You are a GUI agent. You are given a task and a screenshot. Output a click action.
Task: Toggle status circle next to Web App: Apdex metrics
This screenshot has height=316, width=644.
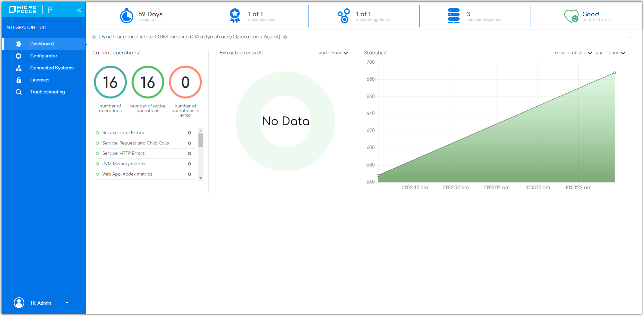pos(98,174)
